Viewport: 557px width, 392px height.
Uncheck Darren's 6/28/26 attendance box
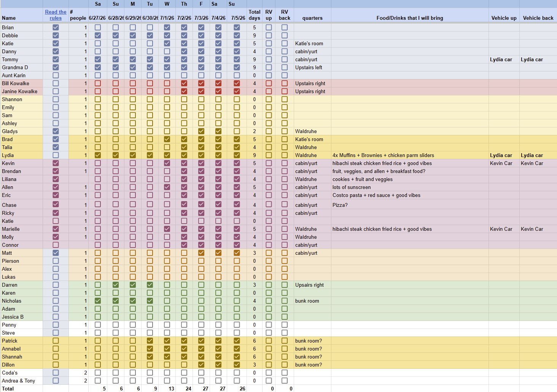116,285
